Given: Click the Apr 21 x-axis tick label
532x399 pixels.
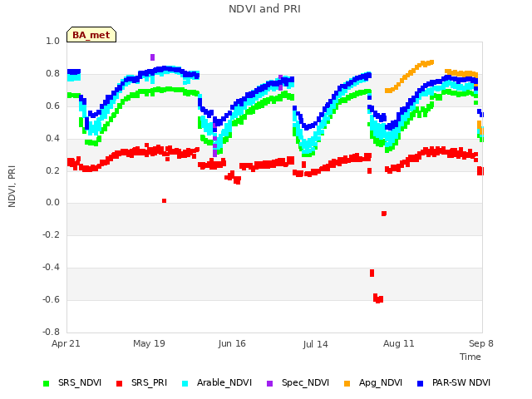Looking at the screenshot, I should 66,343.
